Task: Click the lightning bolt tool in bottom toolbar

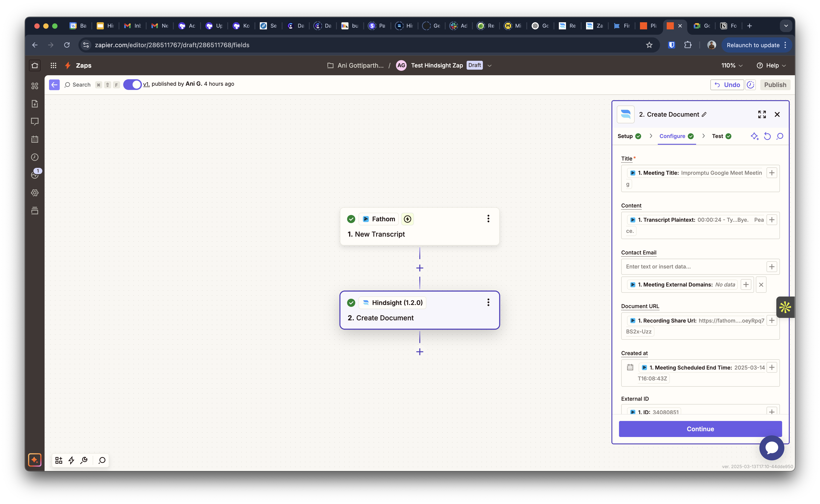Action: click(71, 460)
